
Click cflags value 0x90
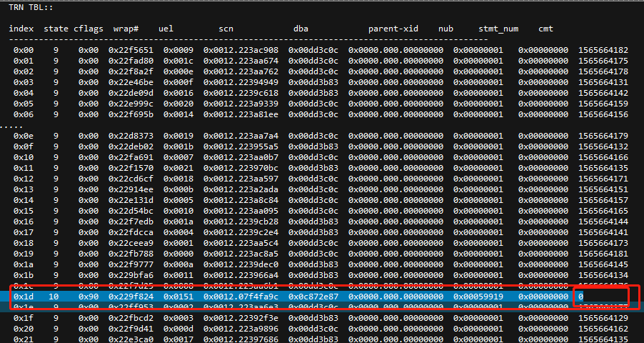(x=89, y=297)
